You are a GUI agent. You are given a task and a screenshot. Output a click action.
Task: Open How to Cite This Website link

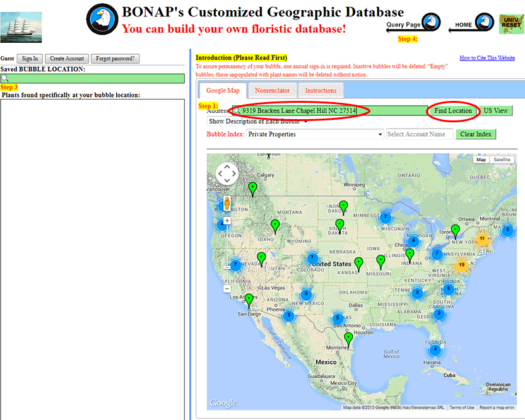[487, 58]
